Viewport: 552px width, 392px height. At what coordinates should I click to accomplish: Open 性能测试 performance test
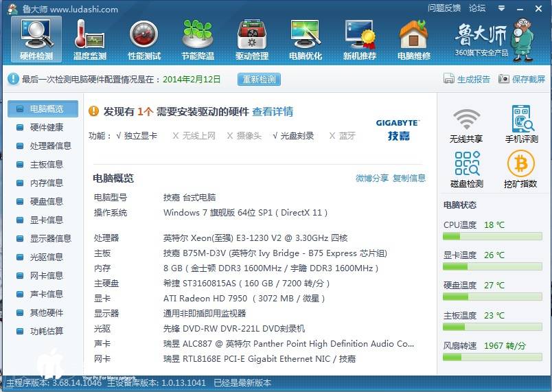(144, 39)
